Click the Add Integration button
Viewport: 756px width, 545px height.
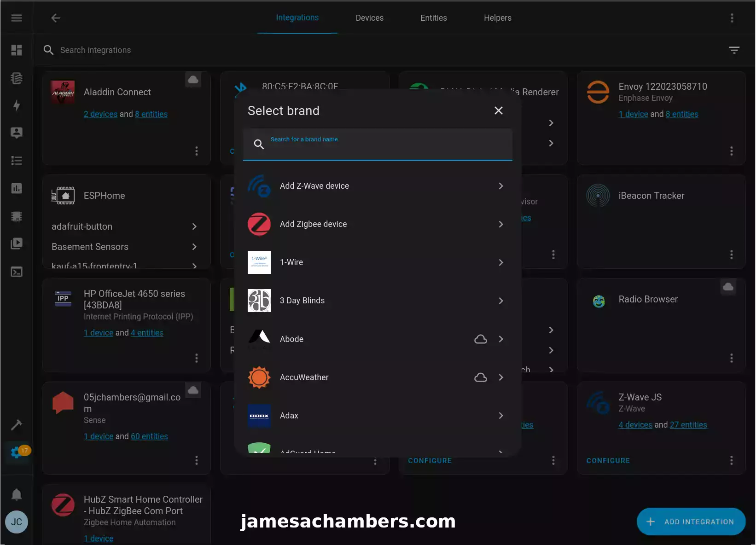click(691, 522)
